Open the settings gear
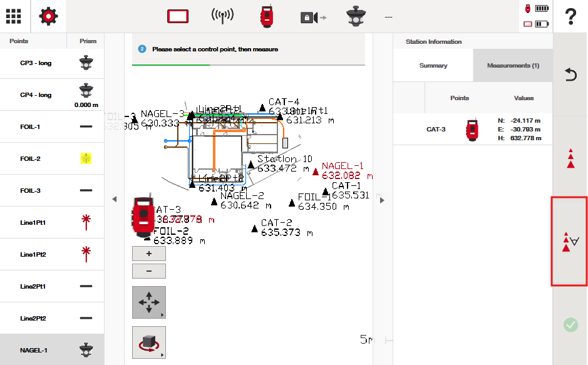This screenshot has height=365, width=588. point(49,17)
